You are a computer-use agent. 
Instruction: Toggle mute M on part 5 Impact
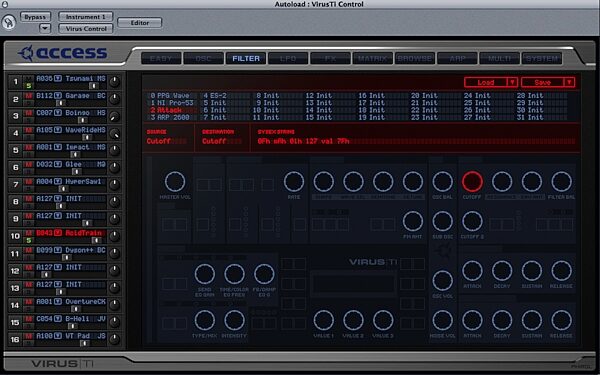[x=29, y=147]
